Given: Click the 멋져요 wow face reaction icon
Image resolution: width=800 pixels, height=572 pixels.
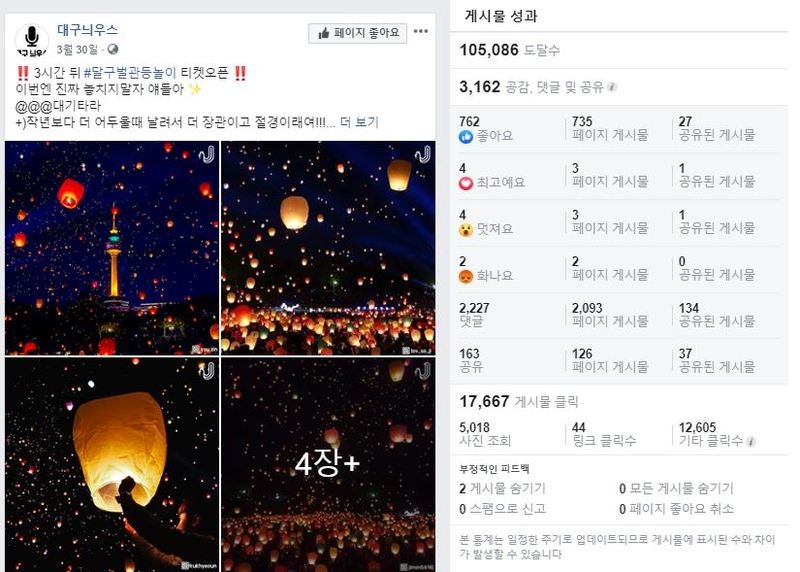Looking at the screenshot, I should point(466,230).
